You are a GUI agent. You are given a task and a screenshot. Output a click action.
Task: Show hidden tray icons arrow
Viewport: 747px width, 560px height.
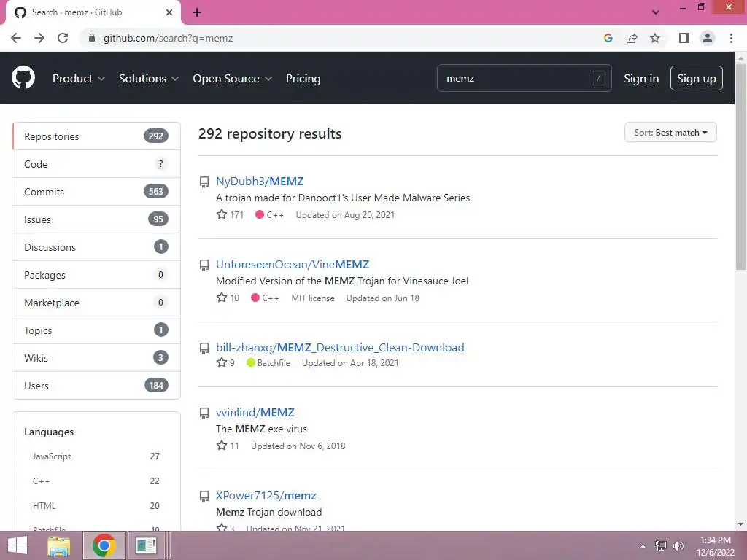[x=643, y=546]
